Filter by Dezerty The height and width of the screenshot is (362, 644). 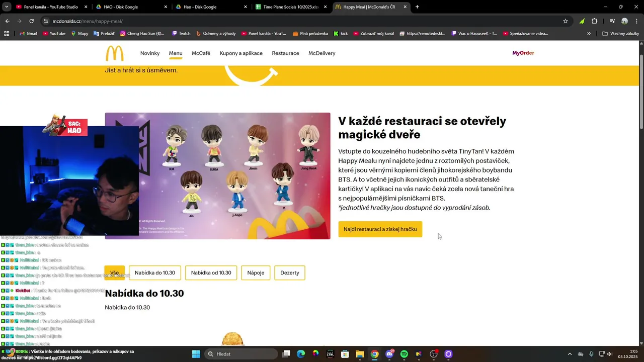tap(290, 273)
